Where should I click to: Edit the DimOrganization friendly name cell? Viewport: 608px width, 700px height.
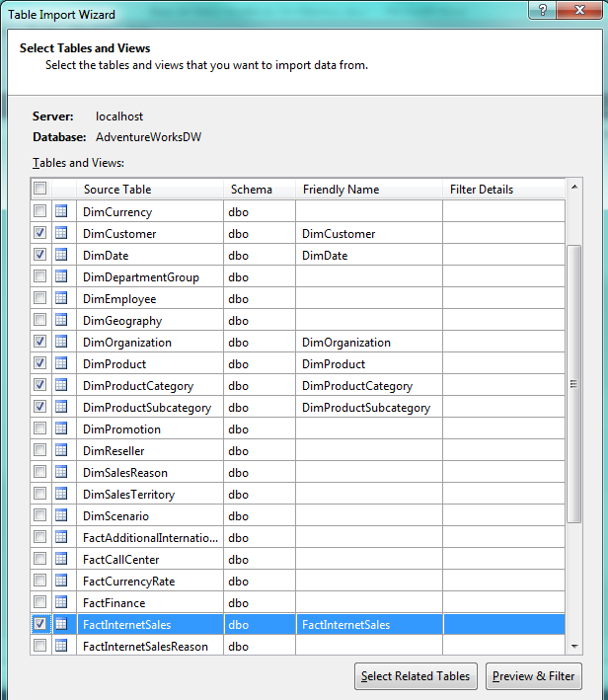point(368,343)
